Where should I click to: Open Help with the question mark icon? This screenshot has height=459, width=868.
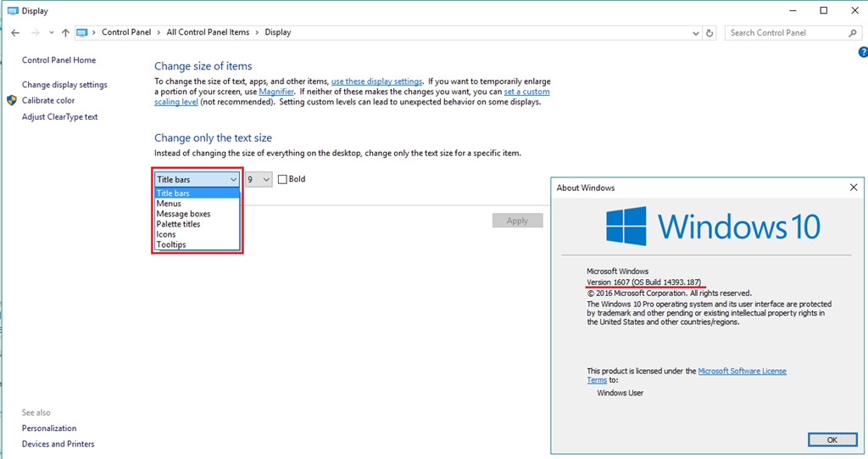pos(862,52)
